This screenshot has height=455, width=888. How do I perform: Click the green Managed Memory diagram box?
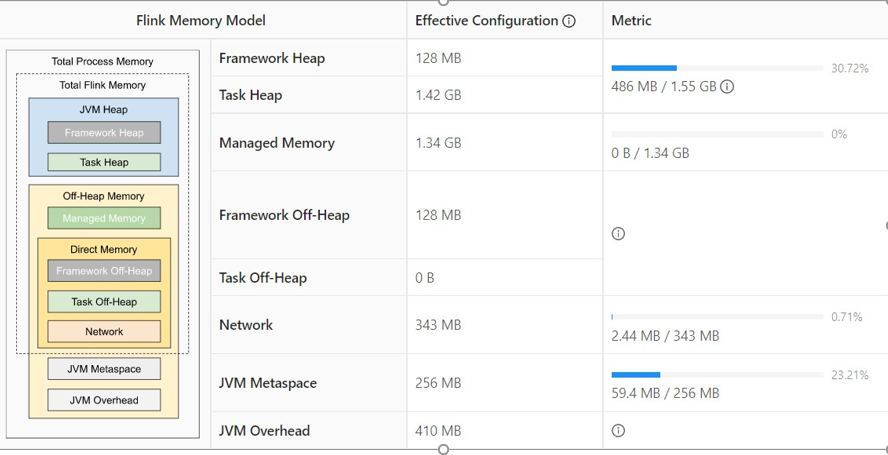pos(104,218)
